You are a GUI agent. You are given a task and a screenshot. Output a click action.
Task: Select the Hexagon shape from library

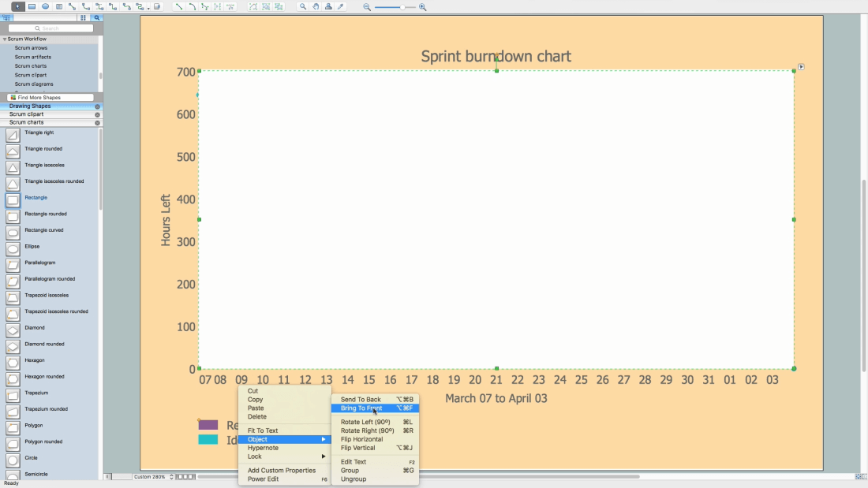[13, 363]
